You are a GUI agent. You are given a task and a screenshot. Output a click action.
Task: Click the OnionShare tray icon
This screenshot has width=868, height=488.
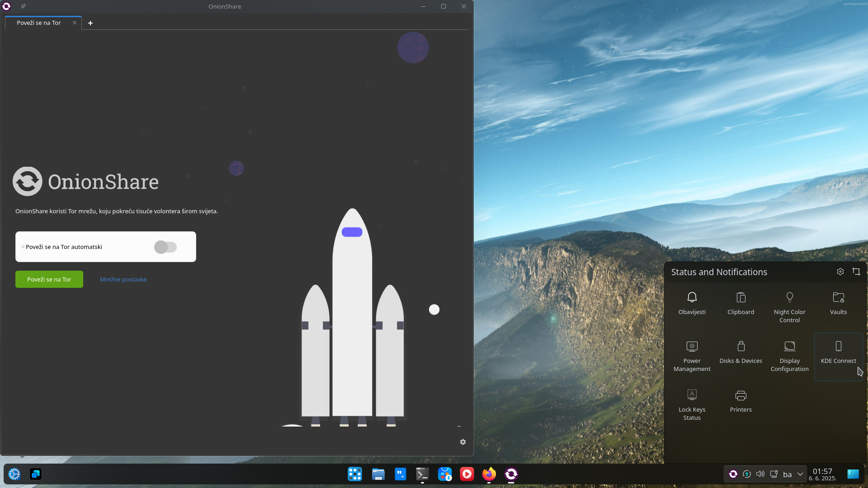coord(733,474)
